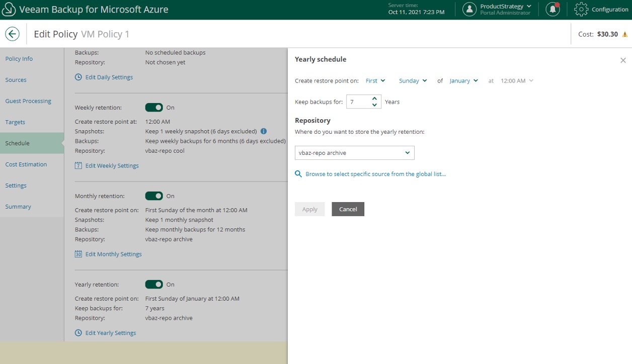Click Cancel in the Yearly schedule panel

click(x=348, y=209)
